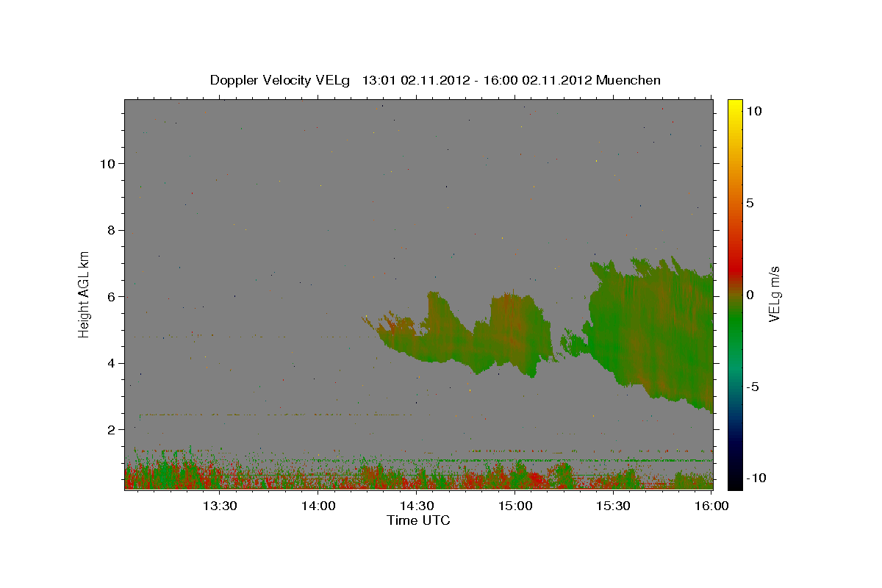The width and height of the screenshot is (882, 588).
Task: Click the 13:30 time tick label
Action: point(219,506)
